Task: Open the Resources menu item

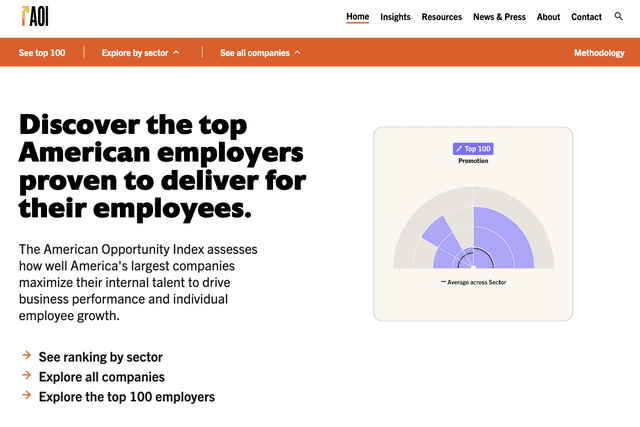Action: pyautogui.click(x=442, y=17)
